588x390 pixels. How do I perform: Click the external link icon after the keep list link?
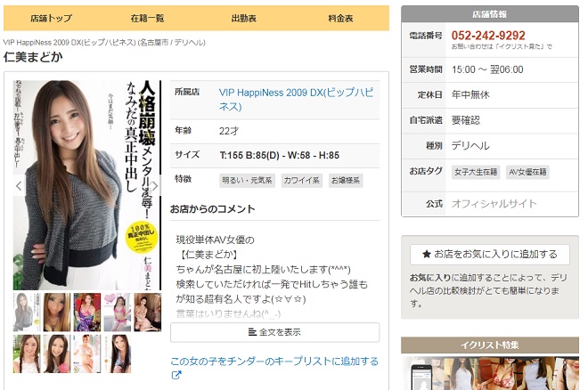(176, 376)
